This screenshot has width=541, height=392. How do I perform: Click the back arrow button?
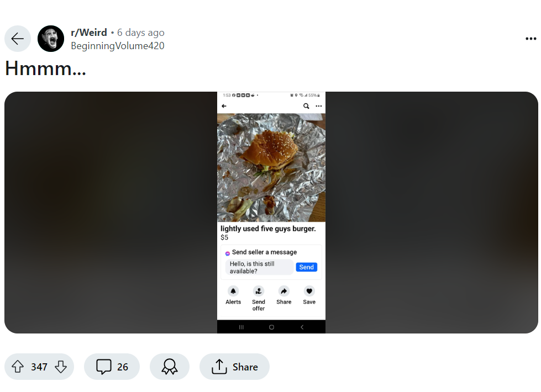17,39
